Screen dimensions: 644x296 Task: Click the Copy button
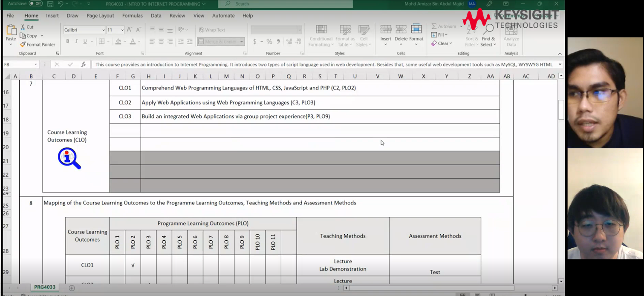pos(29,36)
